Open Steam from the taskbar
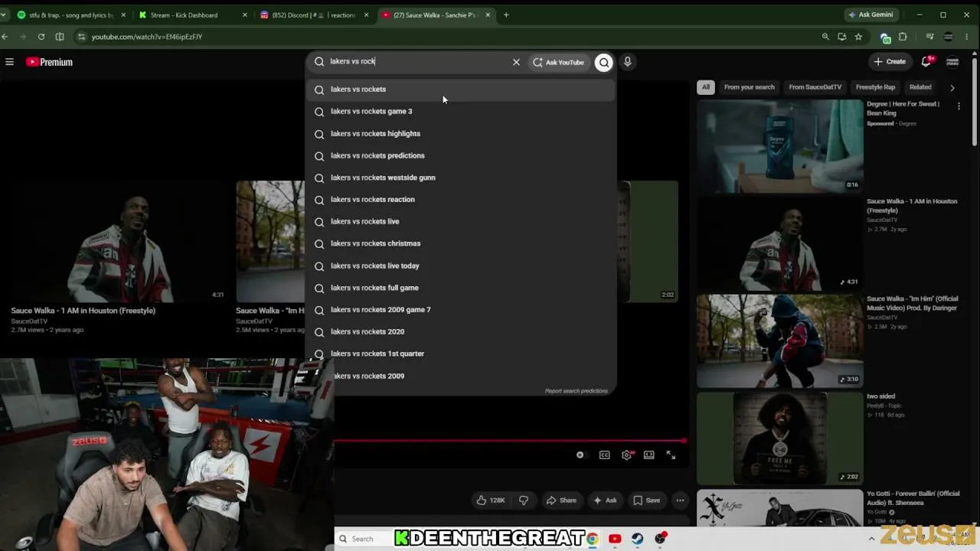Viewport: 980px width, 551px height. 638,539
